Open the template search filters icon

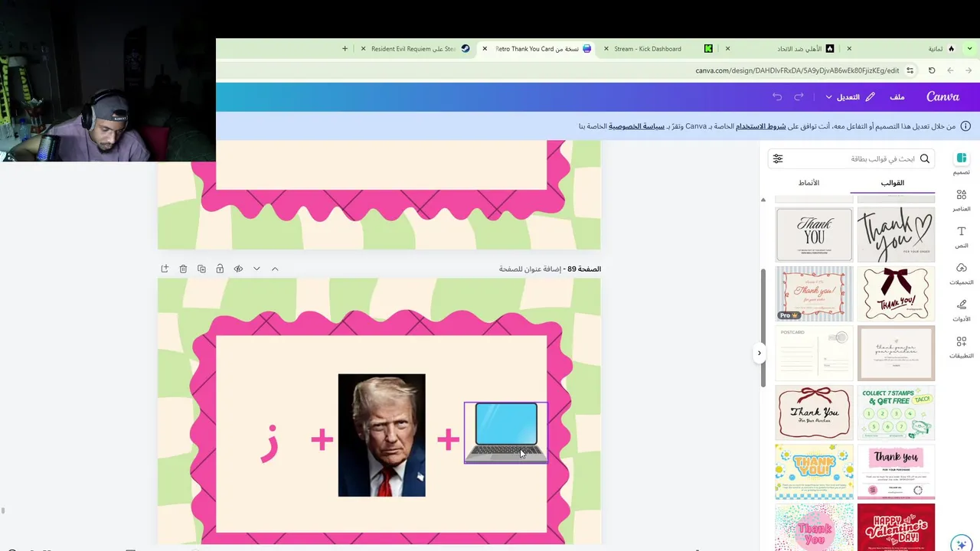point(778,158)
